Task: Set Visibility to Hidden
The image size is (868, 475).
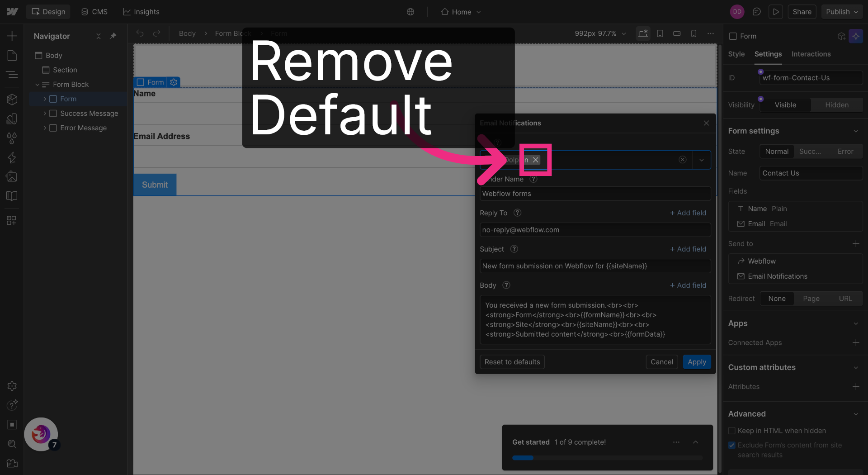Action: 837,105
